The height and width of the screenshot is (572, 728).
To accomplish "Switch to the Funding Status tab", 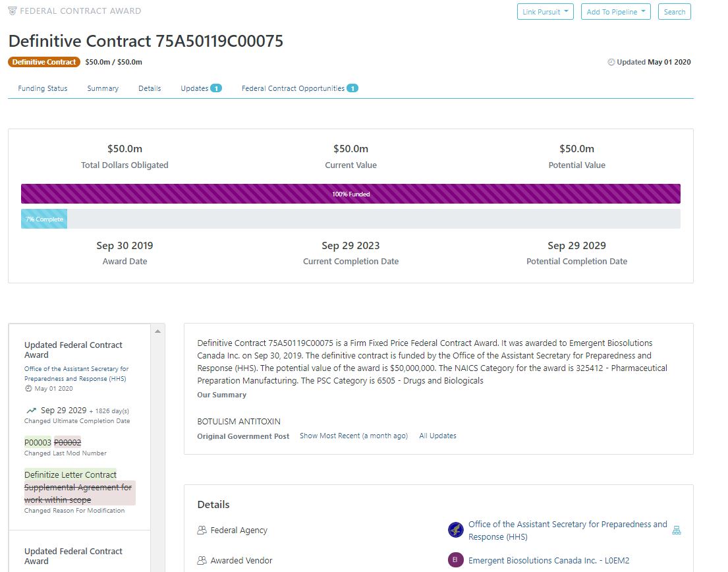I will (x=43, y=88).
